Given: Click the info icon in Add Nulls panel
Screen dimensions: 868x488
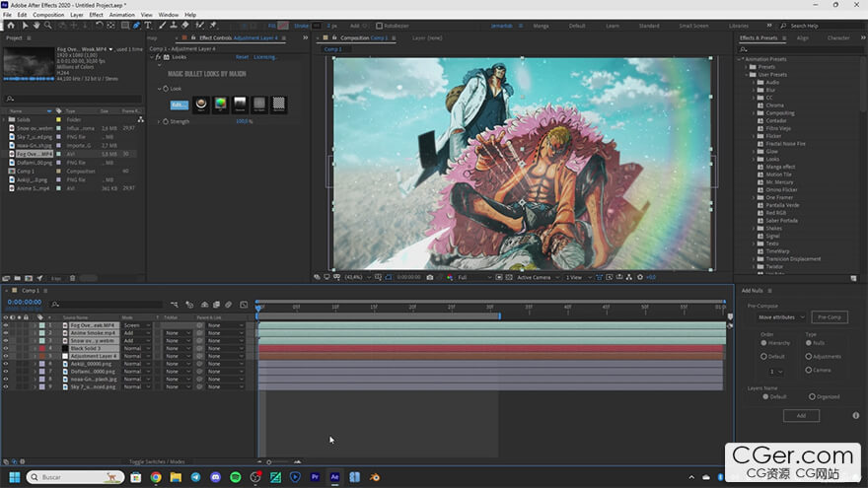Looking at the screenshot, I should click(x=856, y=415).
